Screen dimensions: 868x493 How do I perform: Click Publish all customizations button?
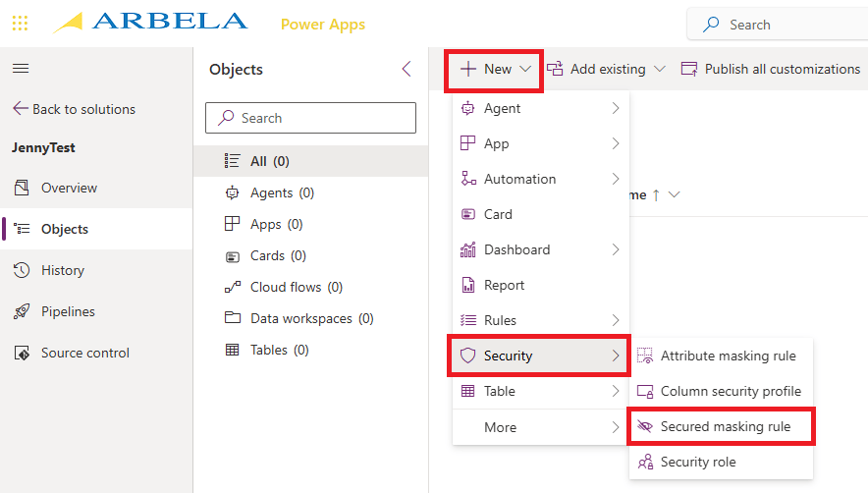tap(771, 69)
